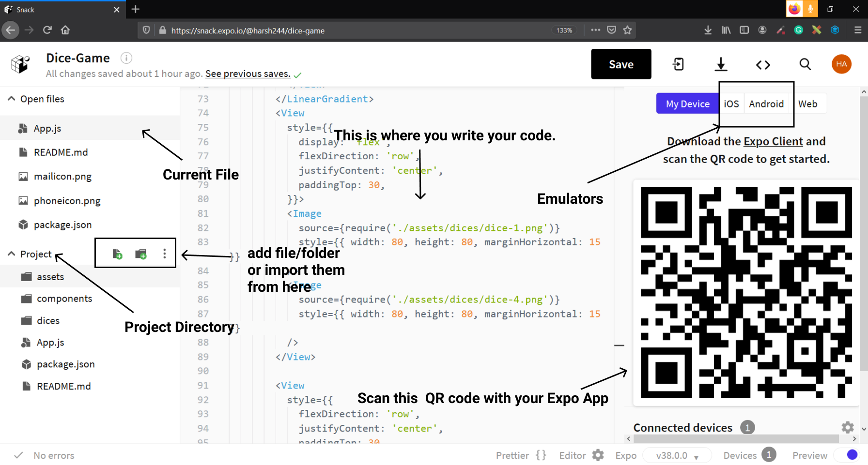Click the Snack logo icon
This screenshot has width=868, height=465.
(20, 64)
